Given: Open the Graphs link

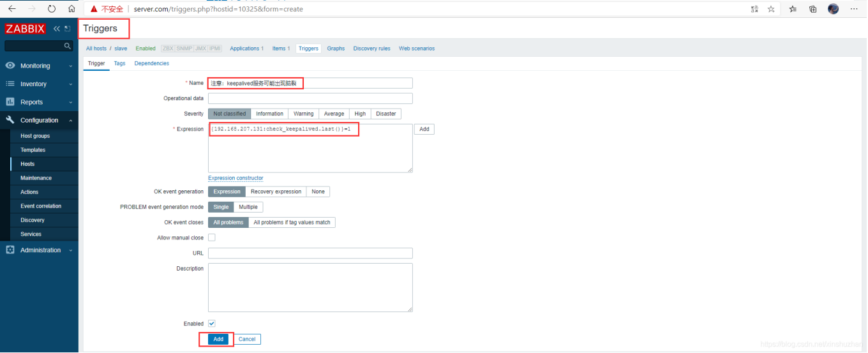Looking at the screenshot, I should tap(336, 49).
